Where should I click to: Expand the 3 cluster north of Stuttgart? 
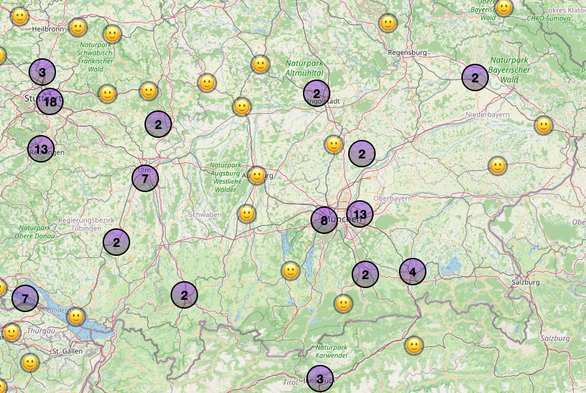42,72
